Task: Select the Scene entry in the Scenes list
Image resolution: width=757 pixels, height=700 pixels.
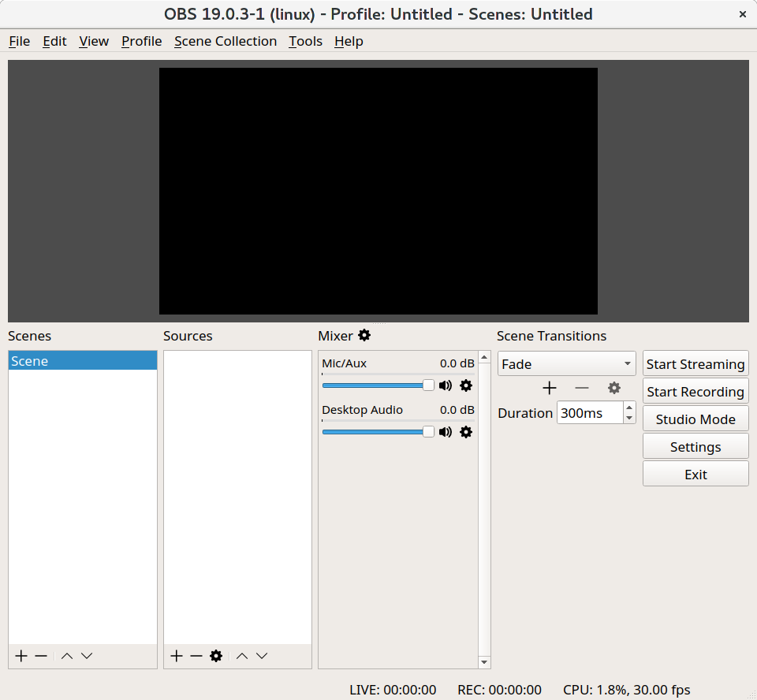Action: tap(82, 360)
